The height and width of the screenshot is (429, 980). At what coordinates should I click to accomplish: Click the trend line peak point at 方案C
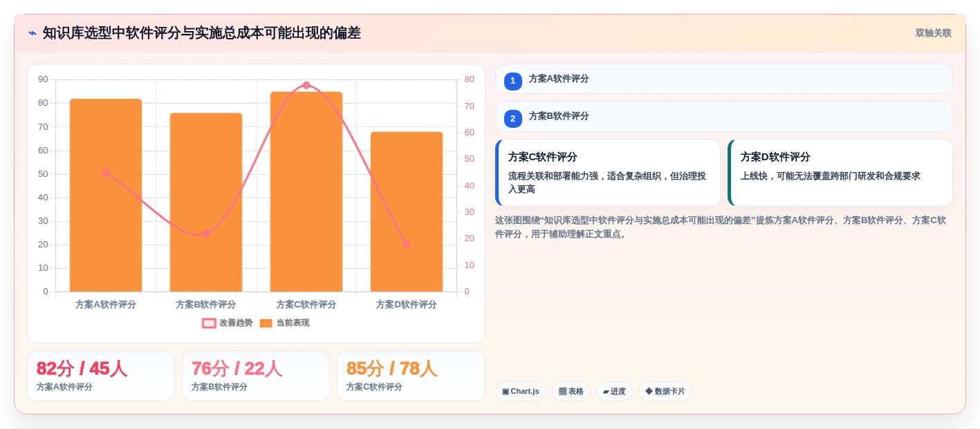(306, 85)
